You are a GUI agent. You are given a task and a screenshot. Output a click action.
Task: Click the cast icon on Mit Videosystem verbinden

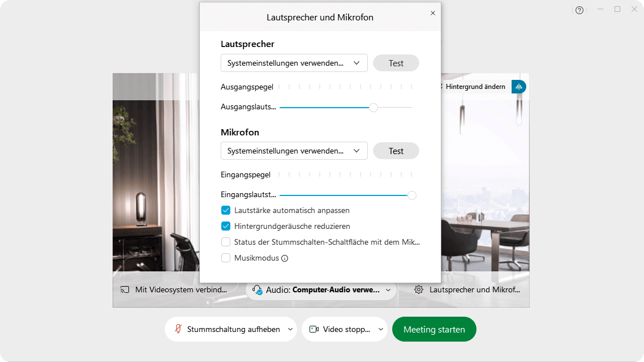124,289
